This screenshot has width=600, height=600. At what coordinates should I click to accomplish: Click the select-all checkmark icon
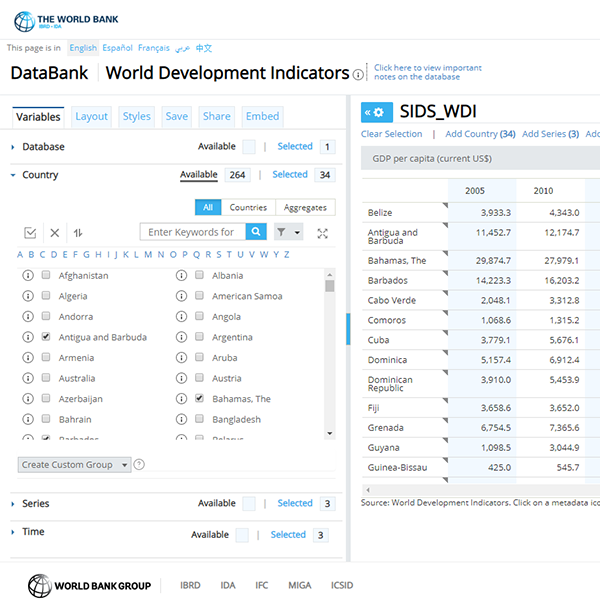pyautogui.click(x=30, y=233)
